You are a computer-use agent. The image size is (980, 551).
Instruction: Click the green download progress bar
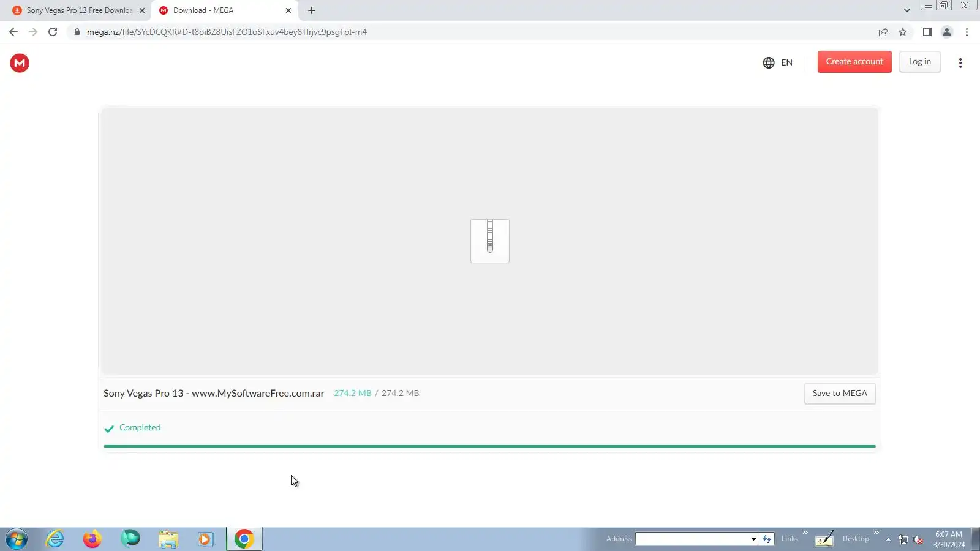pos(489,446)
